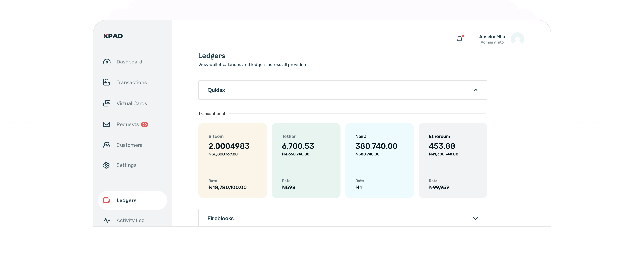Click the Ledgers page heading
This screenshot has height=270, width=644.
pos(212,55)
